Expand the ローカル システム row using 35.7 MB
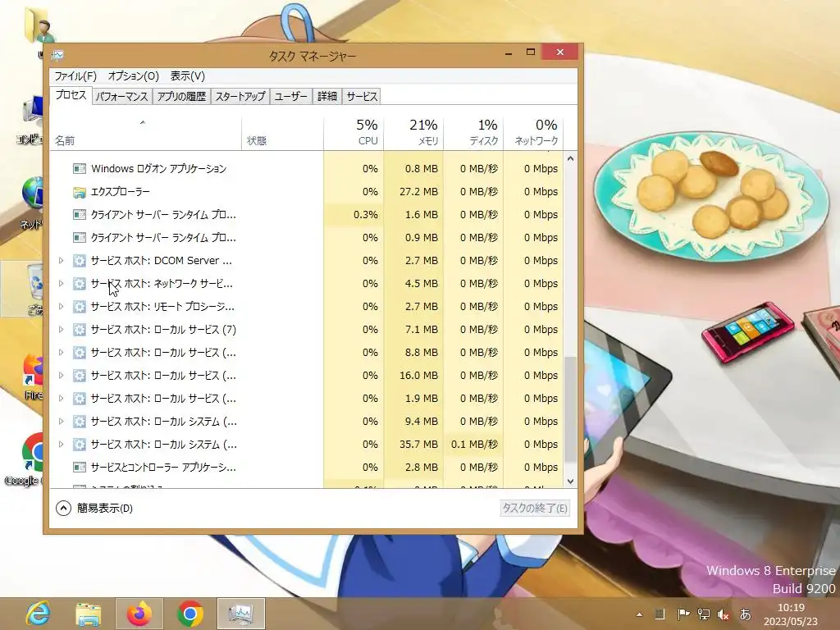The image size is (840, 630). tap(61, 445)
